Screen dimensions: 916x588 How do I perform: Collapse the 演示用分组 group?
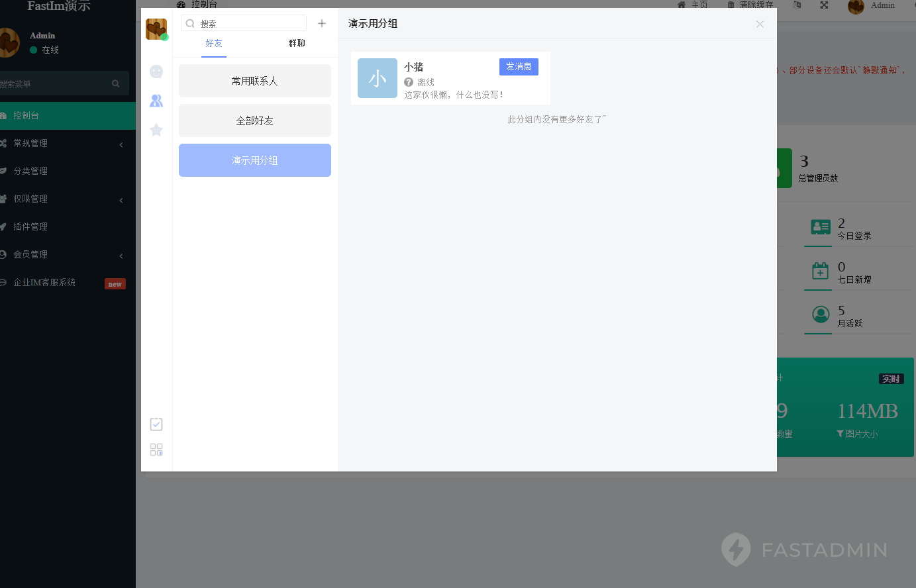[255, 160]
